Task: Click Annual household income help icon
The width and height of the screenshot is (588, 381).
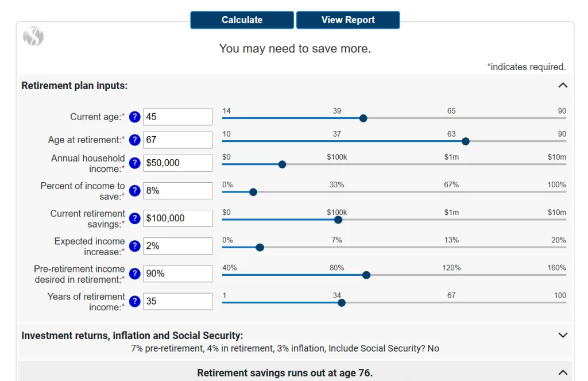Action: (x=134, y=163)
